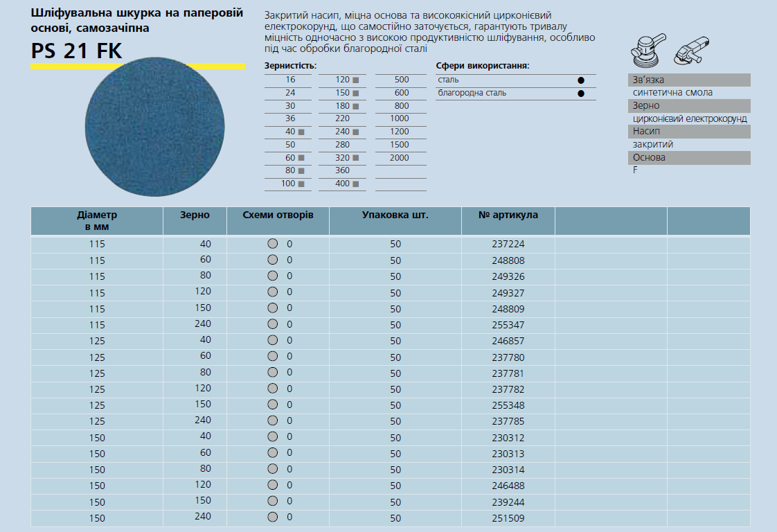Click the hole pattern circle in row 248808

point(273,259)
